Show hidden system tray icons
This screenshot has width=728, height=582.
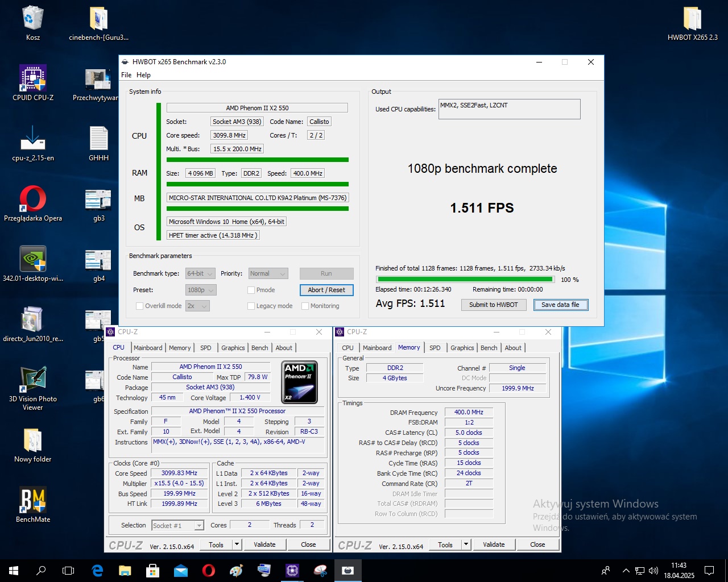626,570
